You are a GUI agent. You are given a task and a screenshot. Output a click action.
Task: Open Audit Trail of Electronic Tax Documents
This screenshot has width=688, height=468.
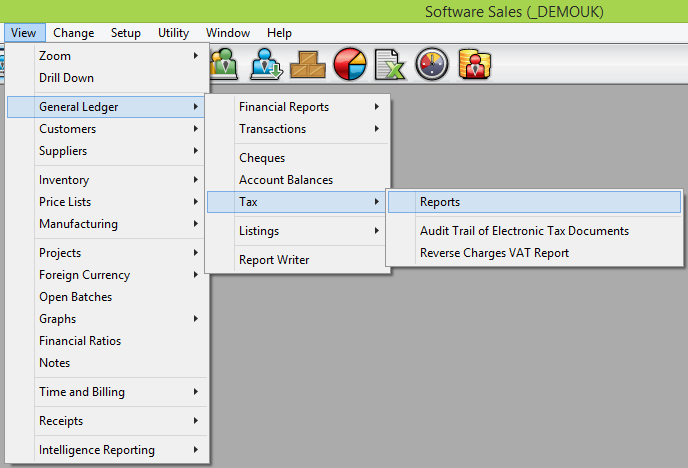[x=534, y=231]
